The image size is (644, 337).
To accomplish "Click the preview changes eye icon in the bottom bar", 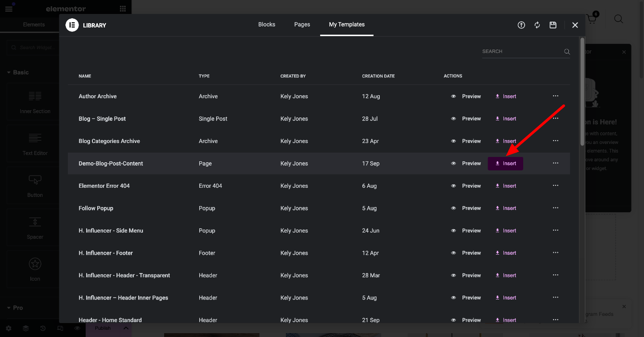I will tap(77, 328).
